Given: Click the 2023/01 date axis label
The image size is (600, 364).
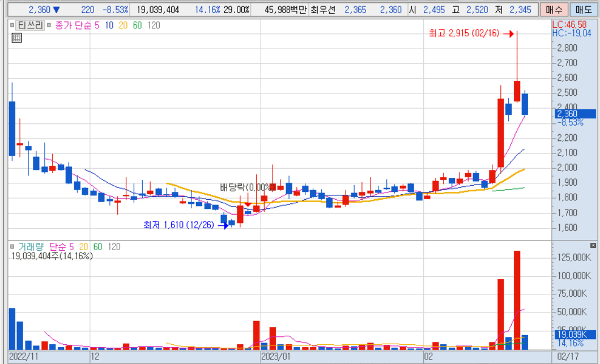Looking at the screenshot, I should (275, 357).
